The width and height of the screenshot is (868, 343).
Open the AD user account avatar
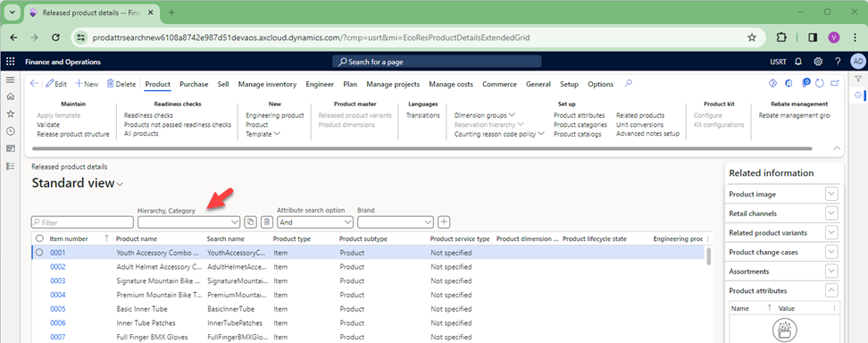click(x=857, y=62)
